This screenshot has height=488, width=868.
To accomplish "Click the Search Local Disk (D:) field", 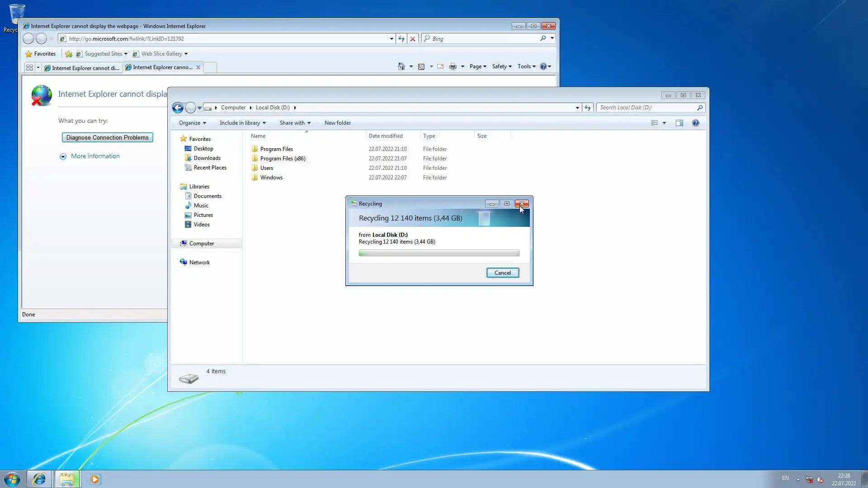I will pyautogui.click(x=646, y=108).
